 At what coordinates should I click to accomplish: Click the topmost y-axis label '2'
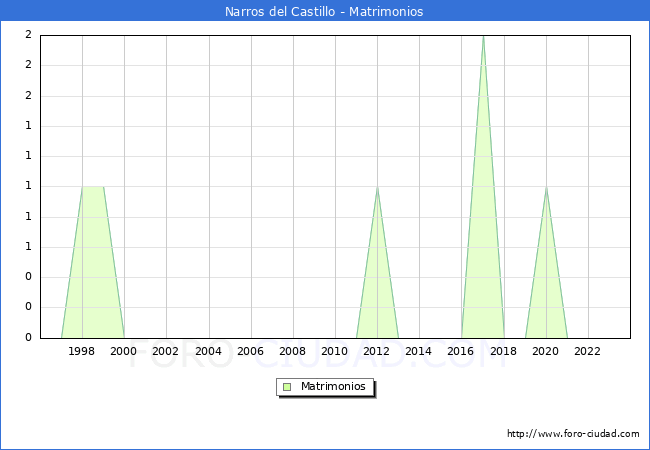coord(28,35)
